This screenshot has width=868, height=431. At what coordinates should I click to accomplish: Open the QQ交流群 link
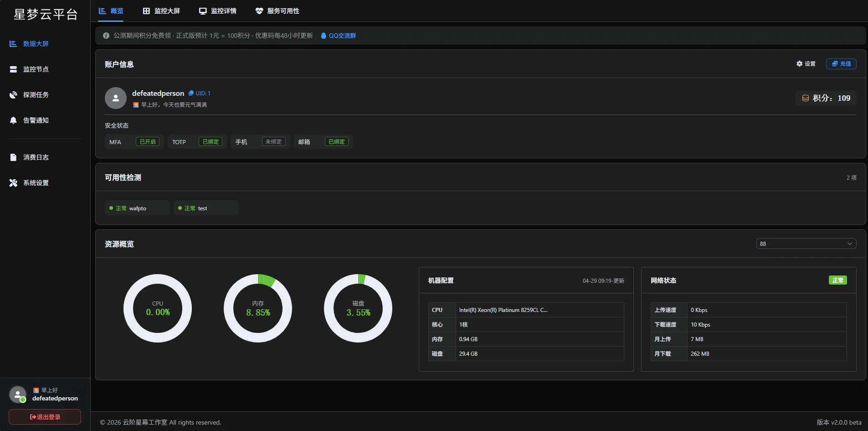coord(339,36)
